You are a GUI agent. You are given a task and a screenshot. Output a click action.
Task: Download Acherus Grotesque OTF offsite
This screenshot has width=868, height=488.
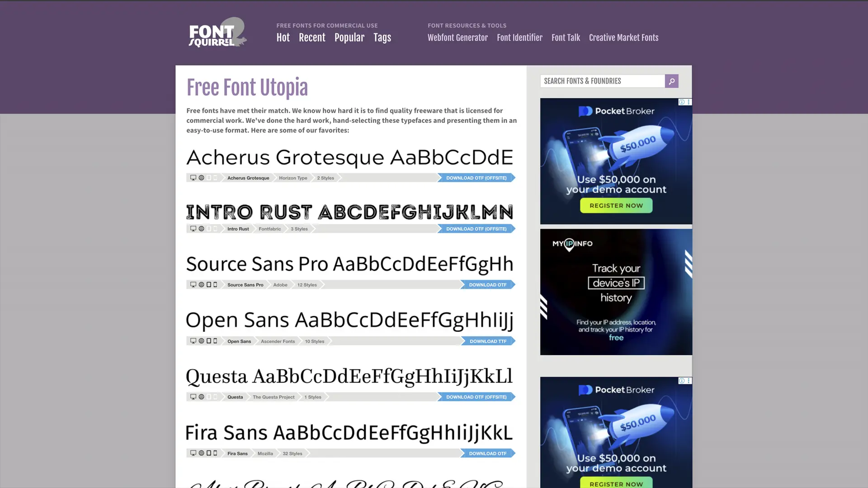point(476,178)
